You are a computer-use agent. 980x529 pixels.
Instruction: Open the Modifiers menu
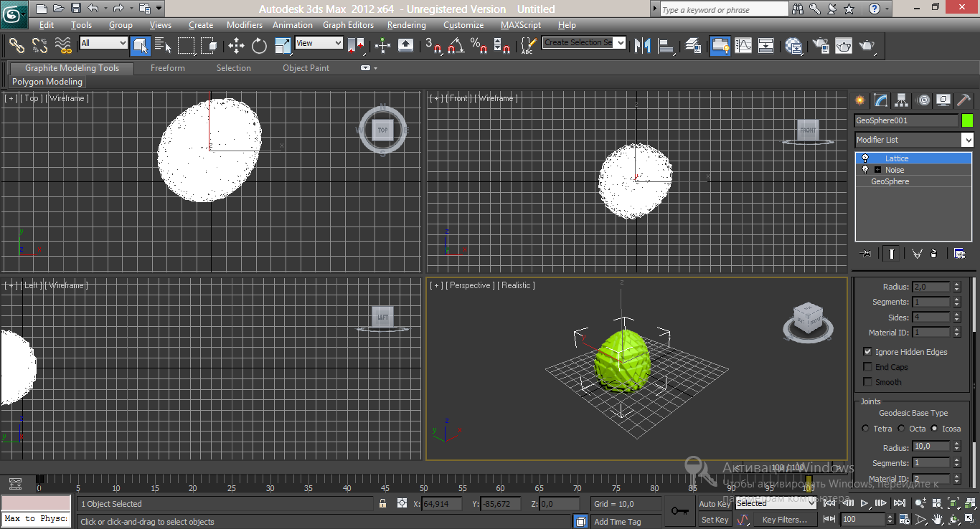(245, 25)
